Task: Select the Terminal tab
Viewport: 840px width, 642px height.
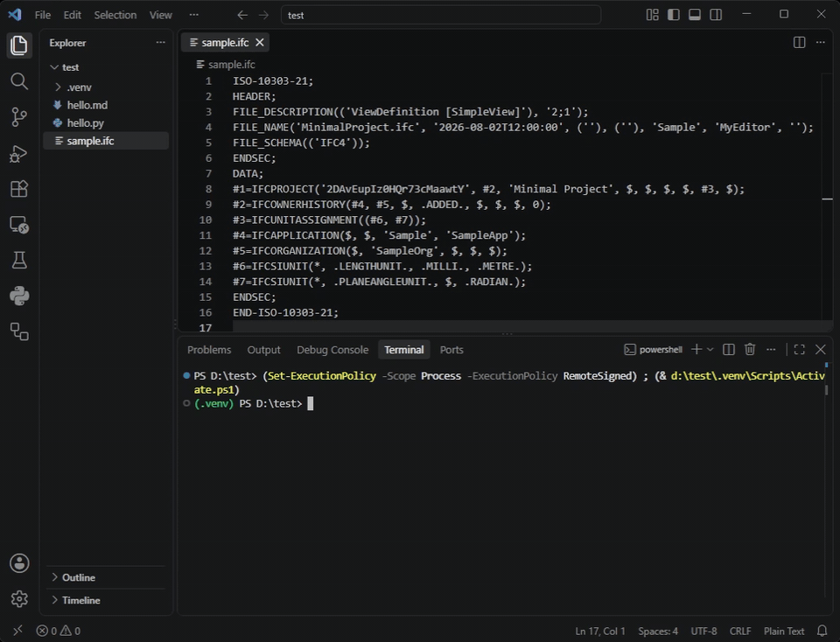Action: coord(404,350)
